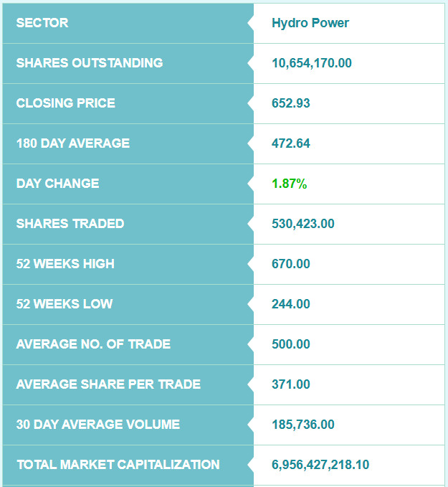Click the SHARES TRADED label
Viewport: 448px width, 487px height.
[70, 224]
